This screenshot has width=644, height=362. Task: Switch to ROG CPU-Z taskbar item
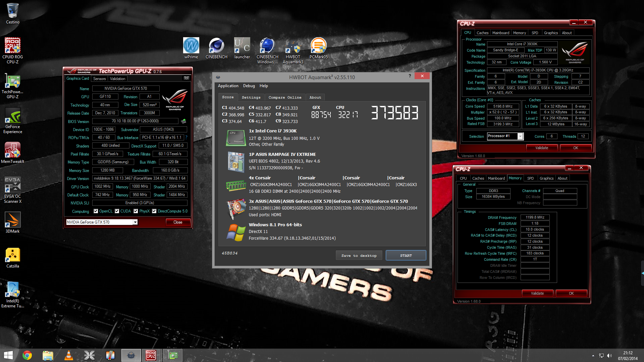tap(151, 355)
